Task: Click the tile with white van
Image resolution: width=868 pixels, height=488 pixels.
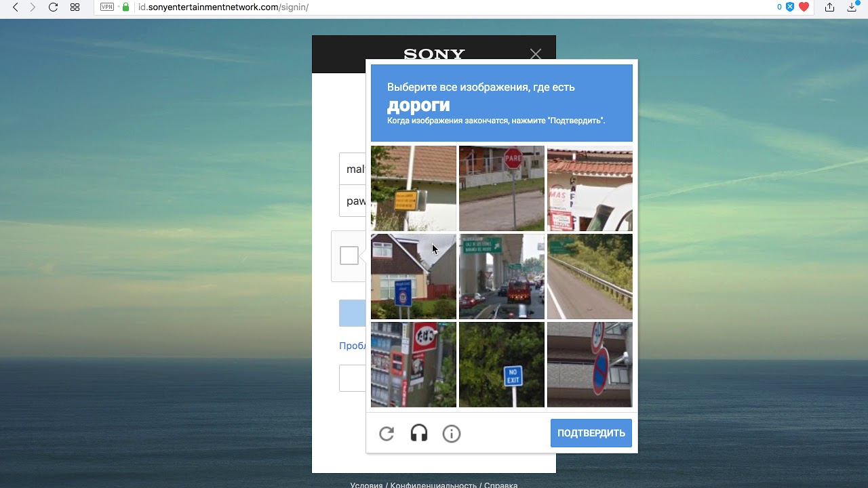Action: [x=590, y=188]
